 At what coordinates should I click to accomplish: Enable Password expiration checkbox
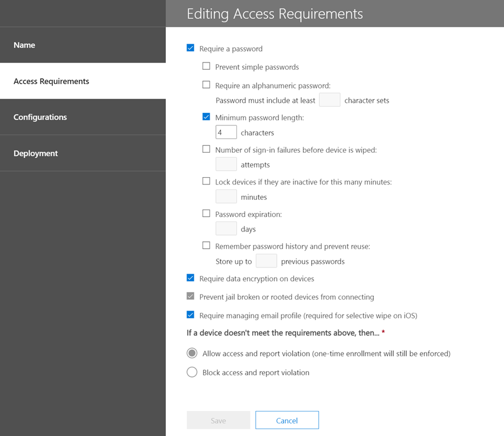click(206, 214)
